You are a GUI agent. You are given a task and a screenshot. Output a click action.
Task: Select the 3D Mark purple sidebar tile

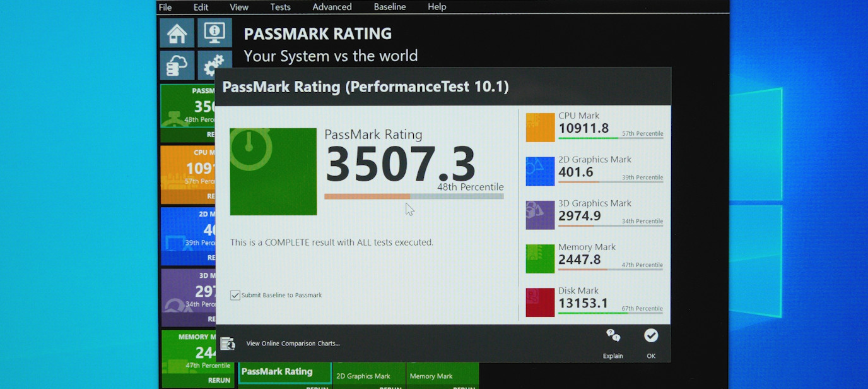187,297
